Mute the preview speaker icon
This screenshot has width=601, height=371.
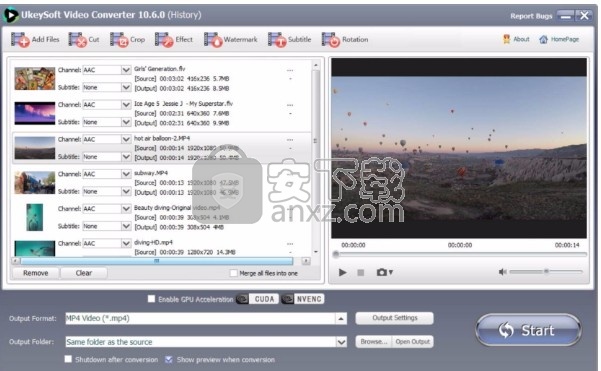coord(502,272)
